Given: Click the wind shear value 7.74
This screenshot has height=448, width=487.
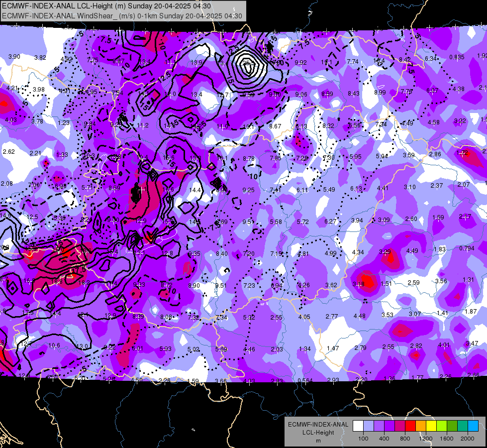Looking at the screenshot, I should [x=353, y=62].
